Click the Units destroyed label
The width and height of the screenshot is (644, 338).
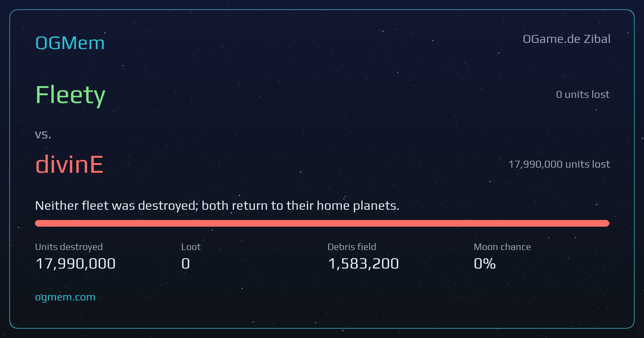[69, 247]
